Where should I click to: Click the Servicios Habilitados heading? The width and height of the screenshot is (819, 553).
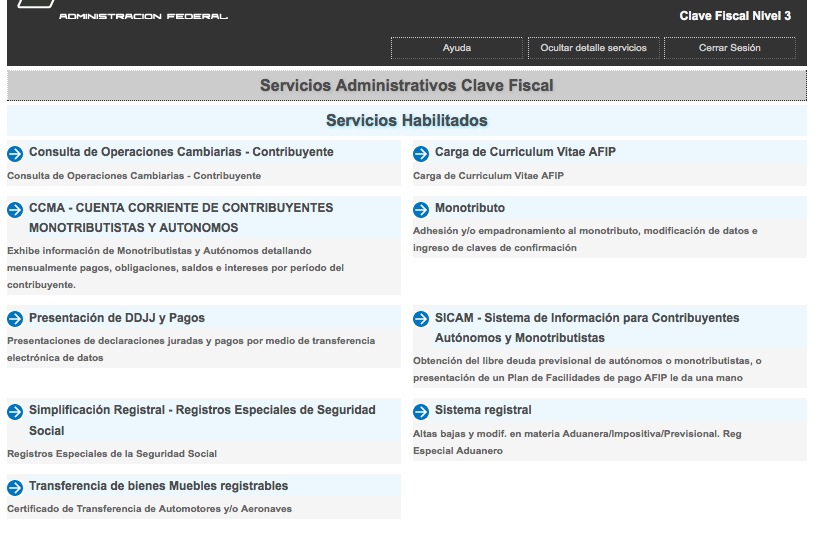coord(407,121)
